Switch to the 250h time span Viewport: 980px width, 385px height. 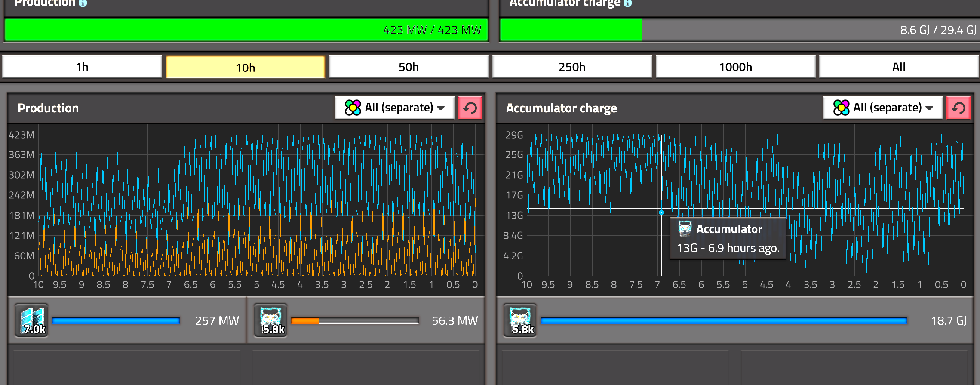572,67
